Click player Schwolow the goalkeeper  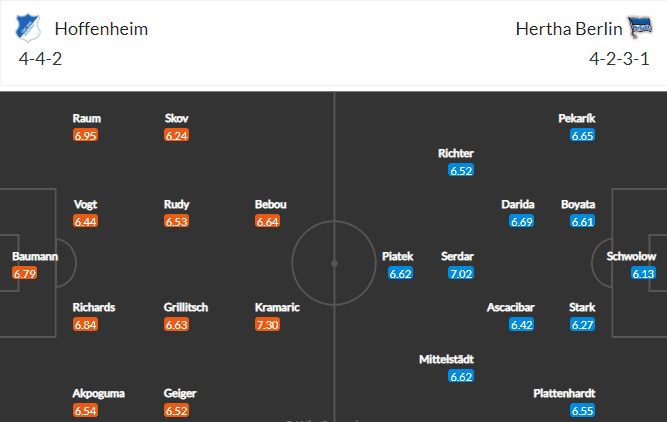click(x=631, y=257)
